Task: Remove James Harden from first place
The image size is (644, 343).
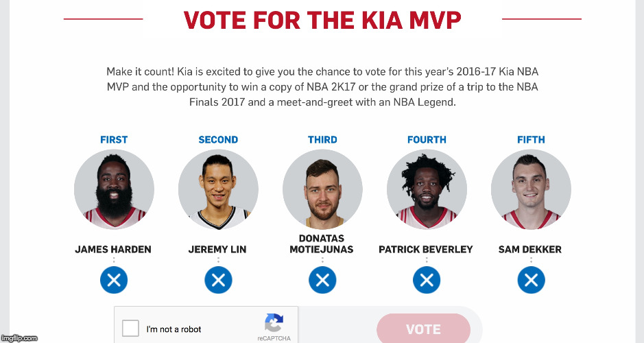Action: click(x=114, y=280)
